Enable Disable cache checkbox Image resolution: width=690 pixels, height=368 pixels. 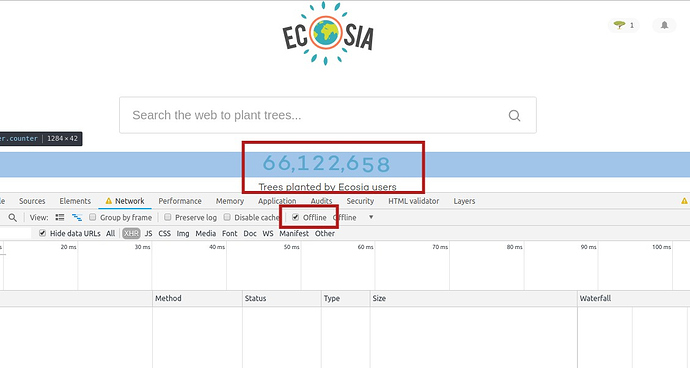(227, 217)
